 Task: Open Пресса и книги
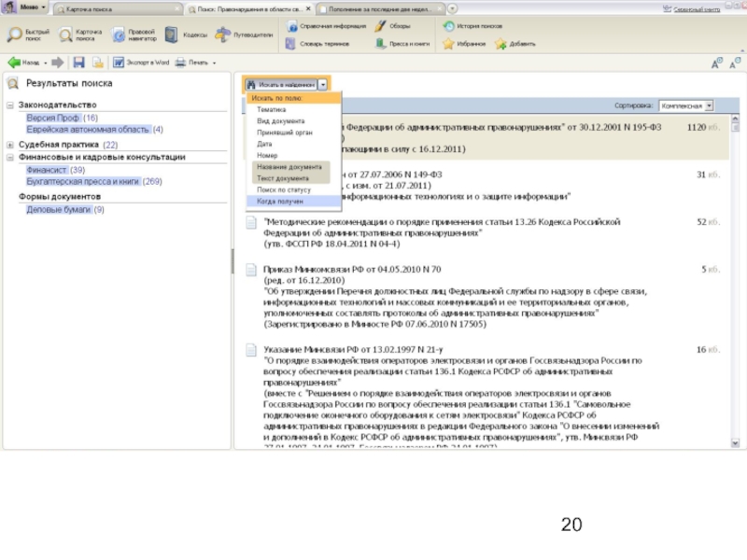[x=402, y=43]
